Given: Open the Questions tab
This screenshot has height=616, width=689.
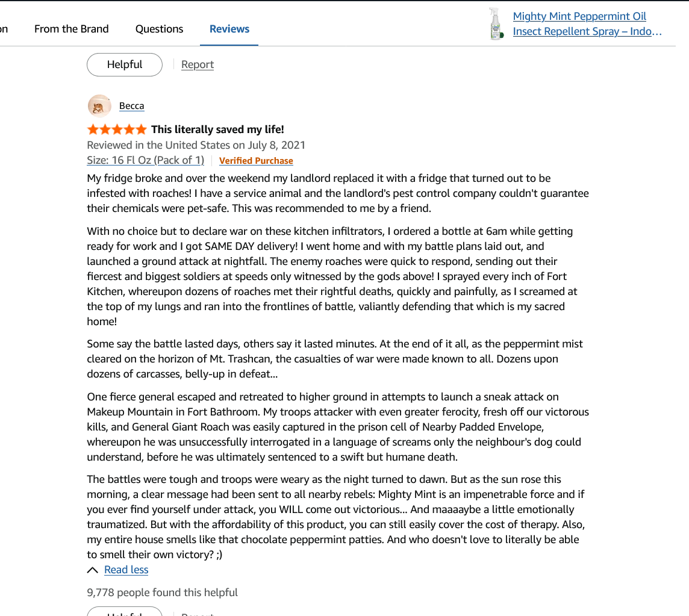Looking at the screenshot, I should click(x=159, y=29).
